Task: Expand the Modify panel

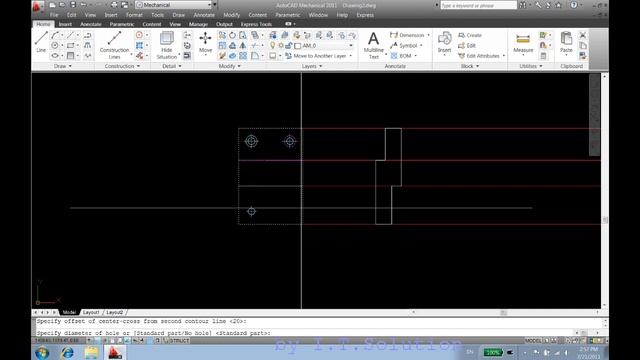Action: pos(230,66)
